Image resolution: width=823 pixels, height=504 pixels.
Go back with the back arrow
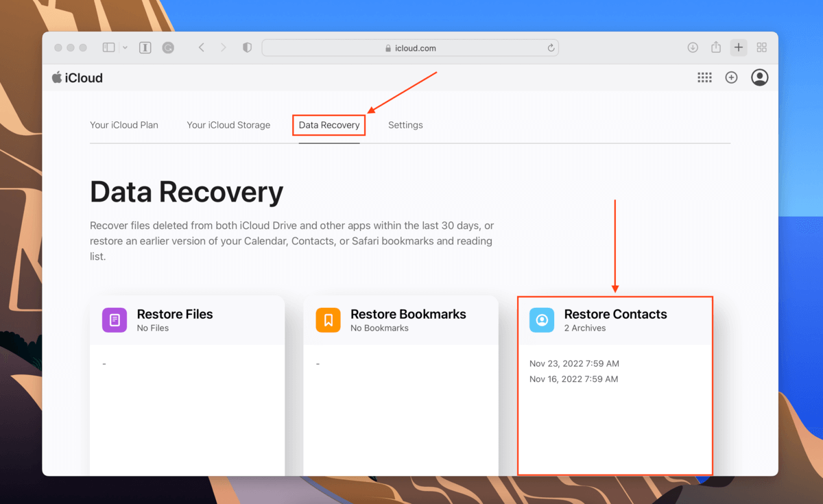(x=201, y=47)
